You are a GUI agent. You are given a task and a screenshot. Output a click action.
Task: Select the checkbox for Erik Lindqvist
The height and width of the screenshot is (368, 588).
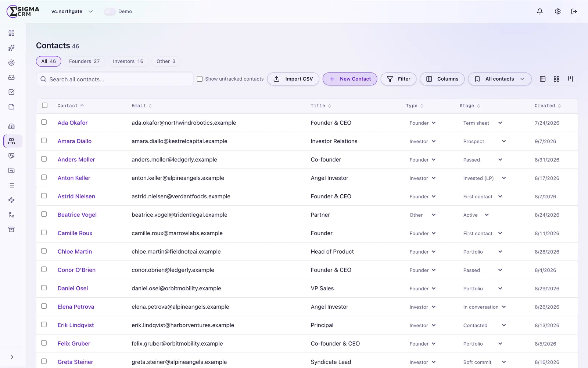pos(44,325)
